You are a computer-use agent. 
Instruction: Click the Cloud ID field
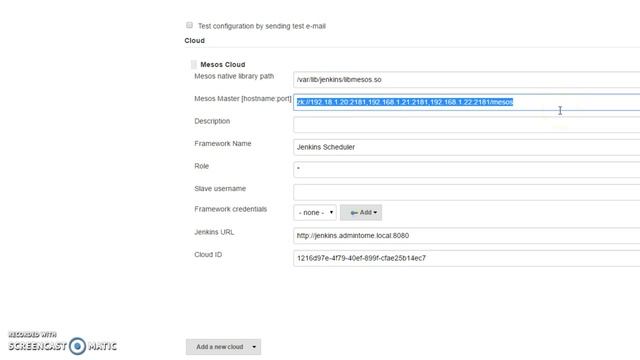click(467, 258)
